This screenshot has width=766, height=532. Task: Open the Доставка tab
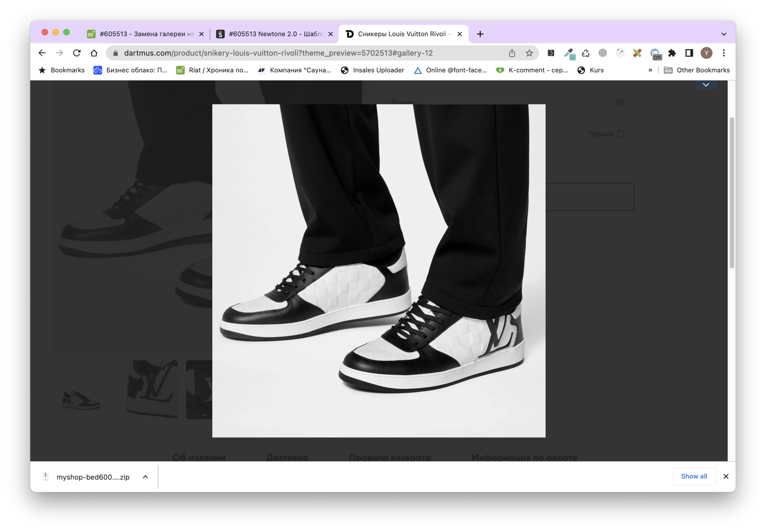[287, 457]
